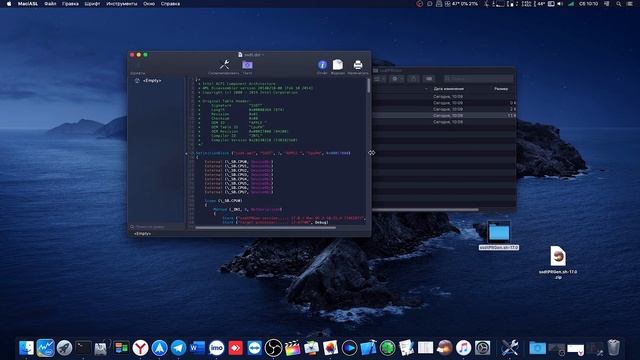Sort by Дата изменения column in Finder window

(x=449, y=89)
